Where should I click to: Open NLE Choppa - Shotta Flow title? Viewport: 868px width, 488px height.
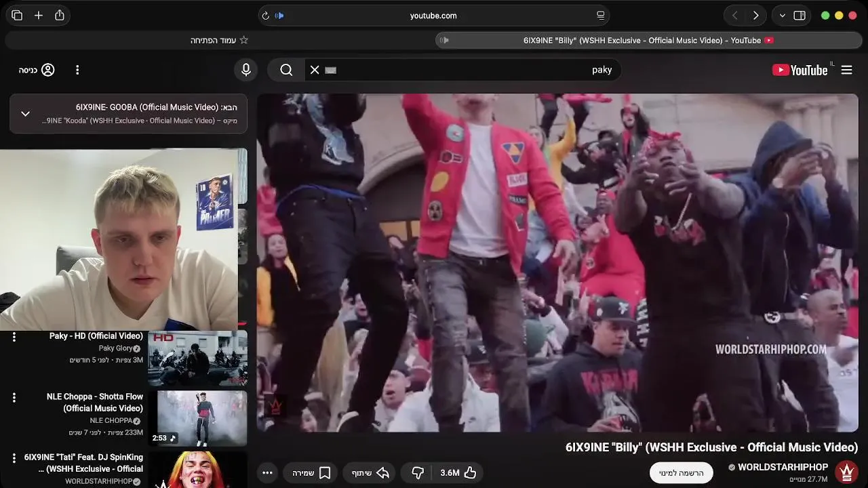pyautogui.click(x=95, y=403)
